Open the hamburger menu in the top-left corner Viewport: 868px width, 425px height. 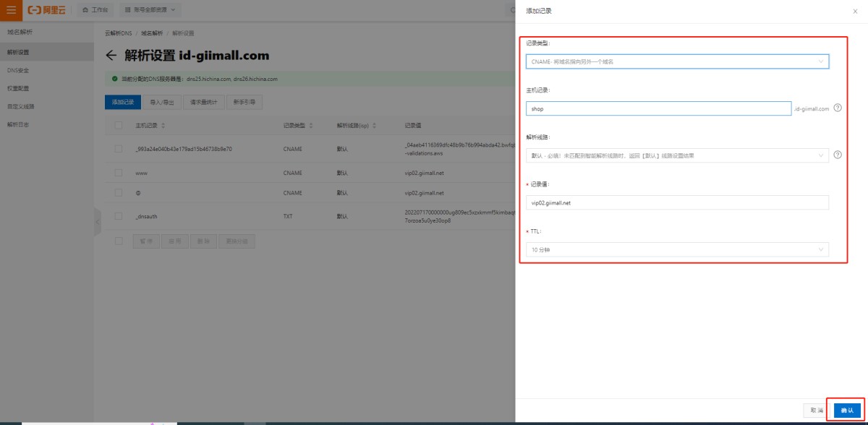coord(10,10)
